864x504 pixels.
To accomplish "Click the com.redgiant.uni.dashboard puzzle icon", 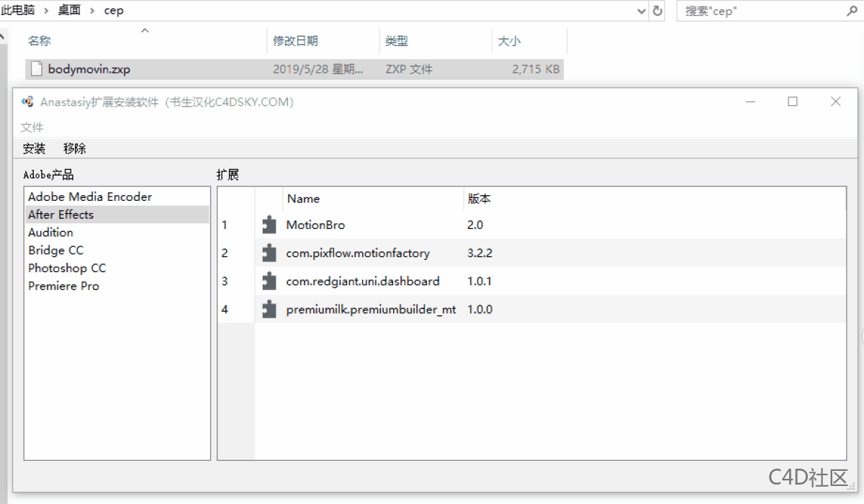I will 269,281.
